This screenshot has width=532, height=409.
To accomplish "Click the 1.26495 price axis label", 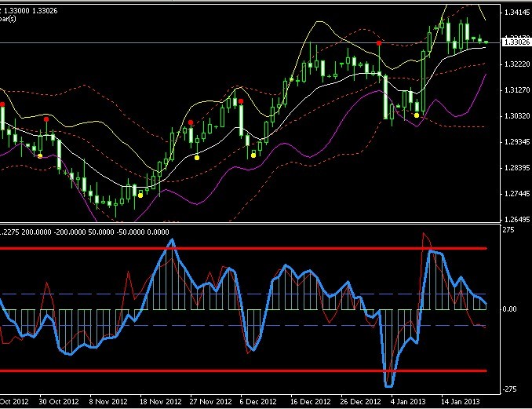I will (x=517, y=220).
